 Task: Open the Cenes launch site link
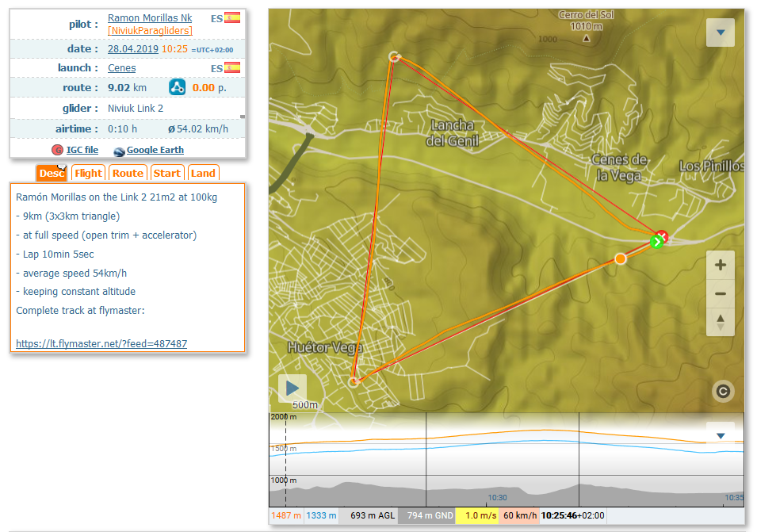point(121,68)
